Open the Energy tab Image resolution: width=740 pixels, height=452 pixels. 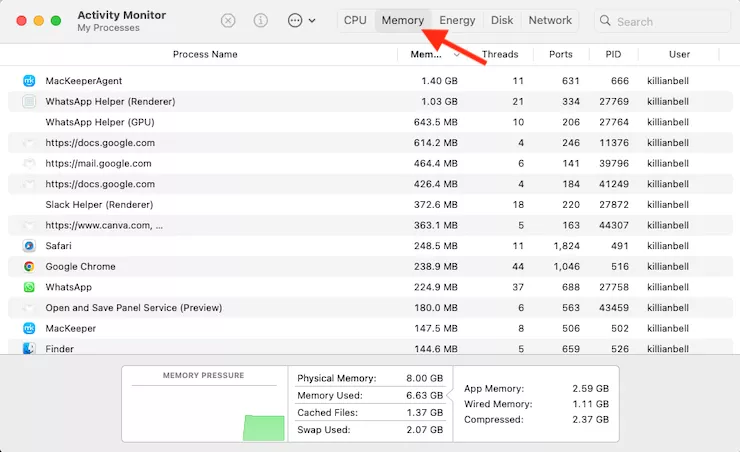[457, 20]
